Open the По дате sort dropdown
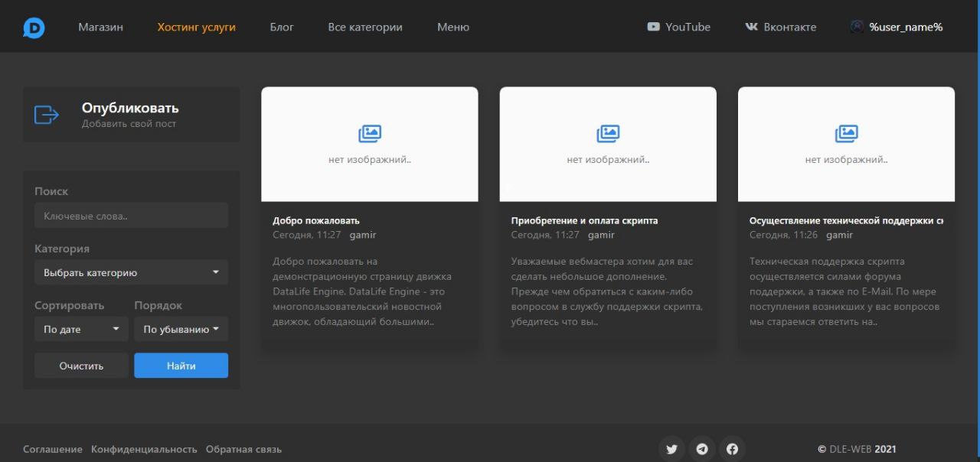 (81, 329)
